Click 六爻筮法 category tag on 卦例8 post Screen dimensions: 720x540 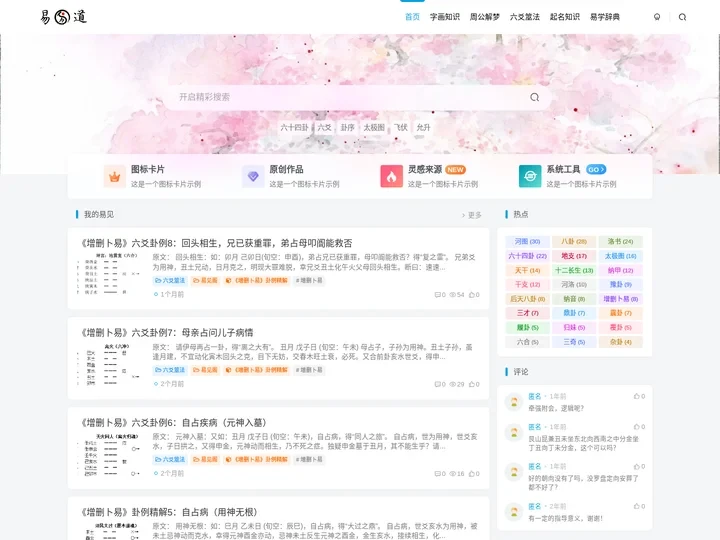tap(170, 280)
